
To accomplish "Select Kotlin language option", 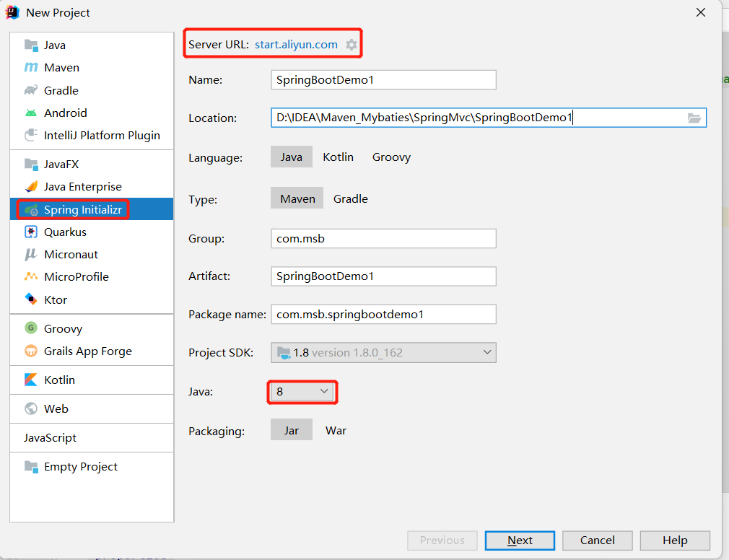I will tap(339, 157).
